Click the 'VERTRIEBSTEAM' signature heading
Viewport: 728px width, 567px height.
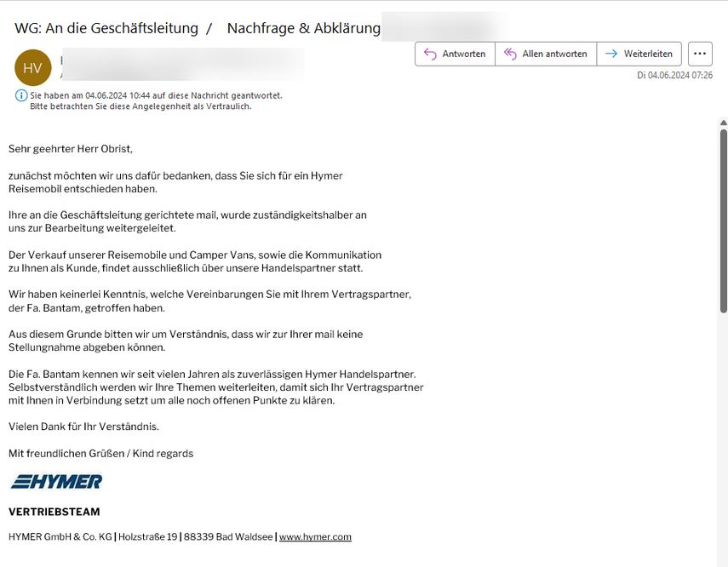pos(54,513)
